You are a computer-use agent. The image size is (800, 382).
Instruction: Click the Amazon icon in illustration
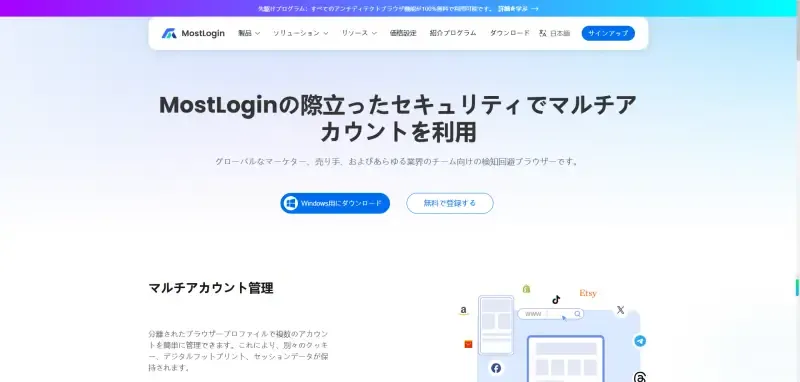(464, 311)
